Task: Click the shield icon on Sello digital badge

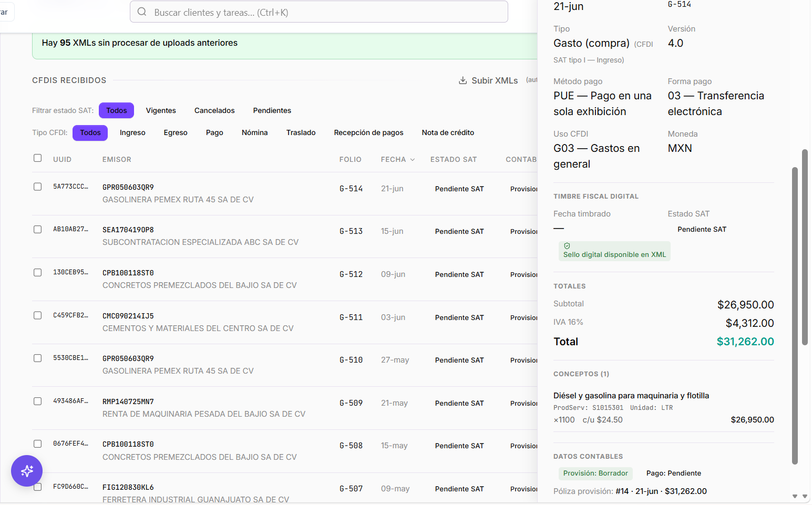Action: 567,246
